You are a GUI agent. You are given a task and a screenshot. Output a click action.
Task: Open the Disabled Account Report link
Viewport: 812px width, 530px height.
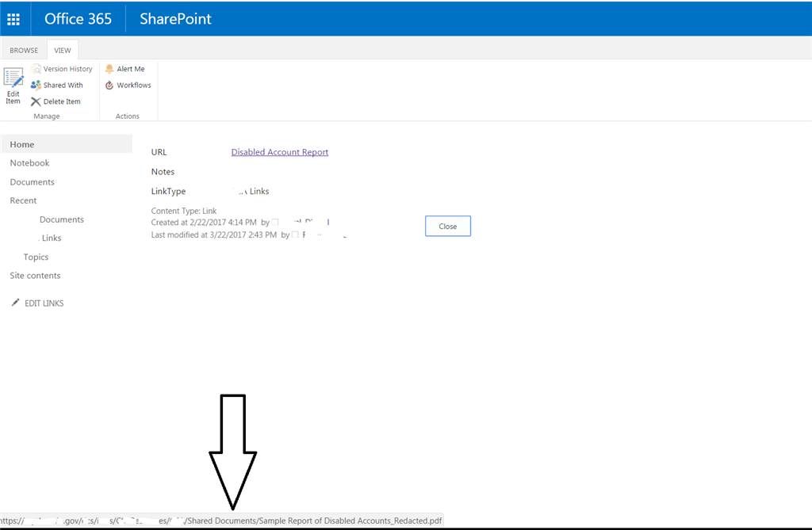[x=280, y=152]
